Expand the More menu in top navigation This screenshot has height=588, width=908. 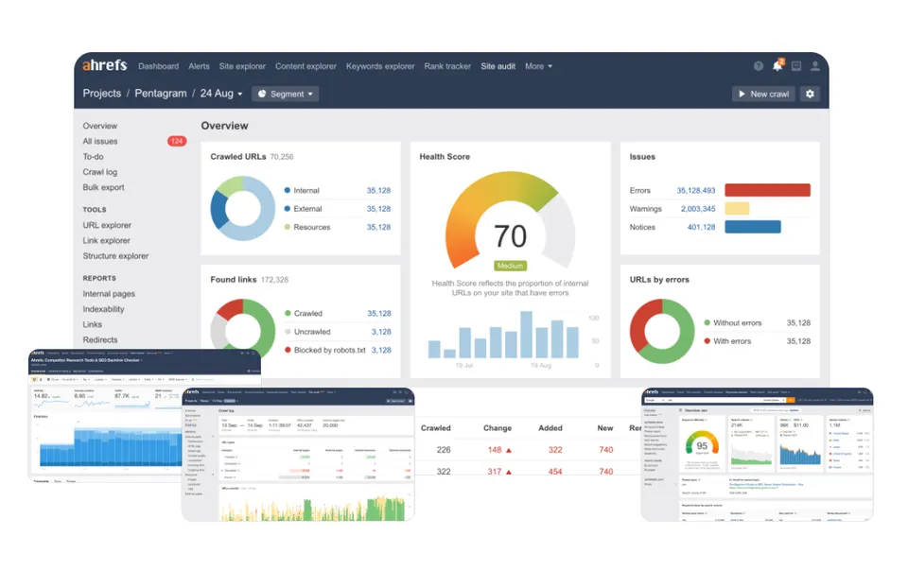pyautogui.click(x=538, y=66)
